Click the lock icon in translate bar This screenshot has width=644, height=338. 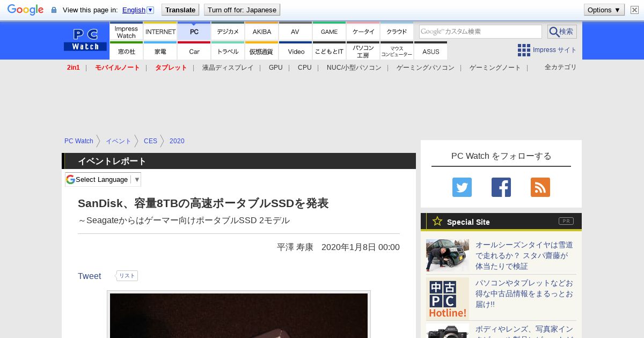54,10
